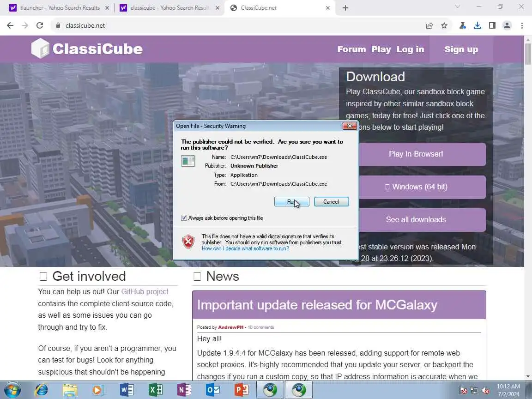This screenshot has width=532, height=399.
Task: Open Chrome profile avatar icon
Action: click(507, 25)
